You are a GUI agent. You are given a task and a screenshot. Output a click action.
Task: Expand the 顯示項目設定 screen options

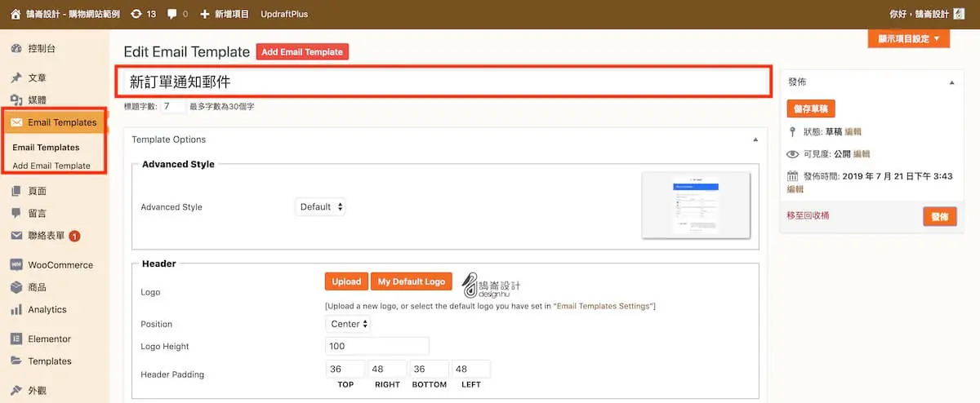coord(908,38)
